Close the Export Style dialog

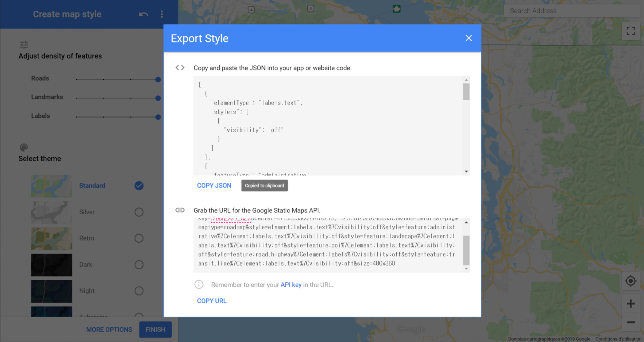[469, 38]
